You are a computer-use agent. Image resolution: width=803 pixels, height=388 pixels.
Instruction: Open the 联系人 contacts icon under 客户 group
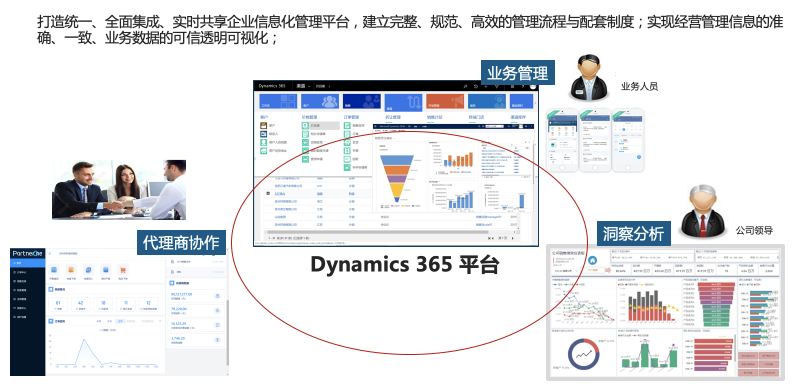coord(263,134)
